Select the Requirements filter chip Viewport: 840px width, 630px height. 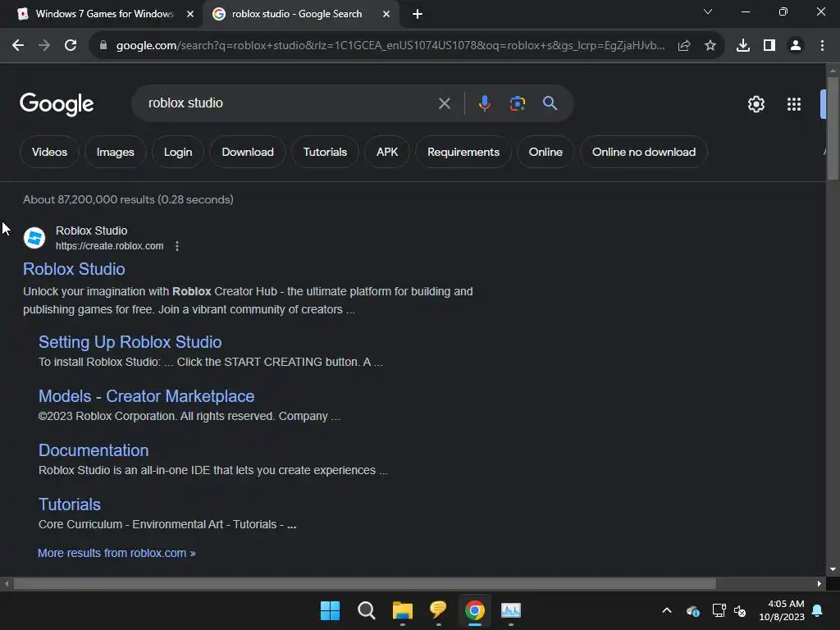pos(463,152)
